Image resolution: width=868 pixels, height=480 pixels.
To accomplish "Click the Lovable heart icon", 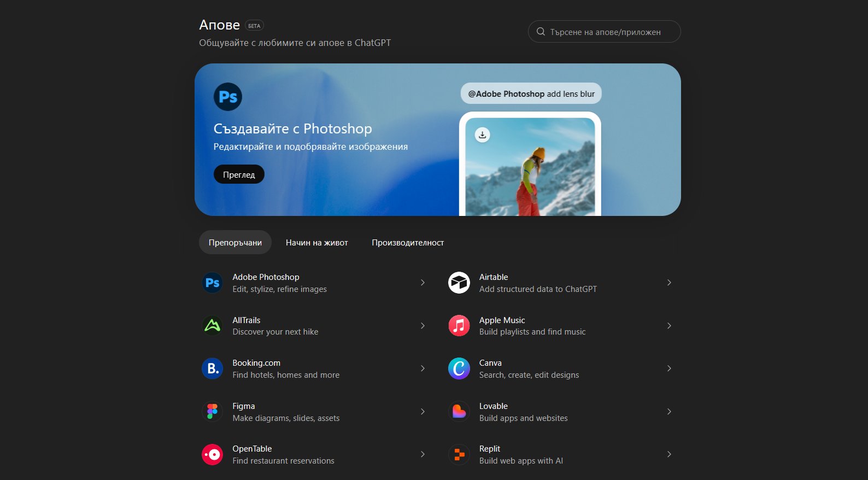I will [x=459, y=412].
